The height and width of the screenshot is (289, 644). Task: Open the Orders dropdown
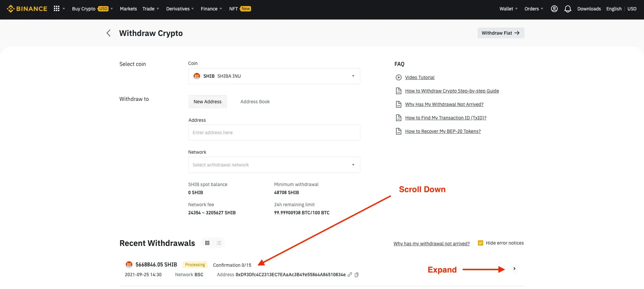tap(534, 9)
